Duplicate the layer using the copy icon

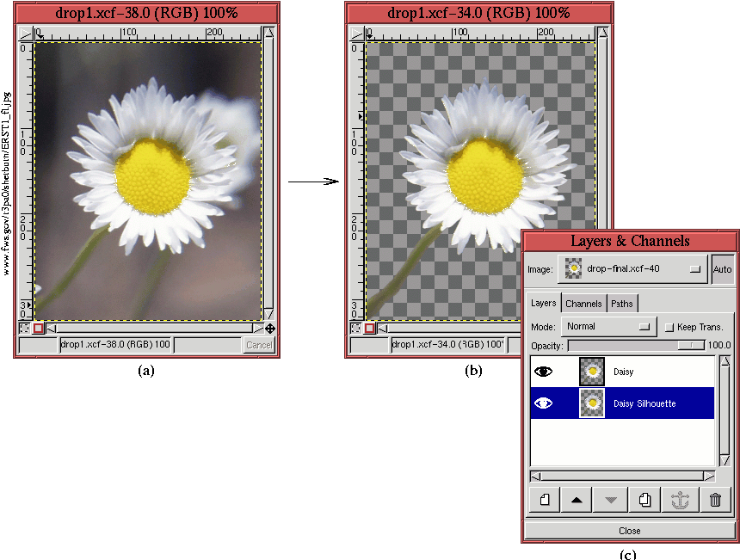click(645, 500)
